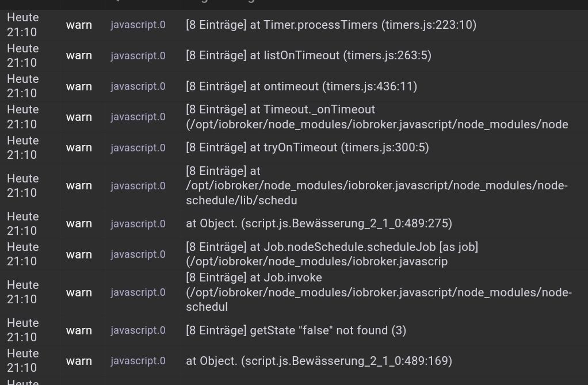Click the Job.nodeSchedule.scheduleJob log message
This screenshot has height=385, width=588.
(x=332, y=254)
